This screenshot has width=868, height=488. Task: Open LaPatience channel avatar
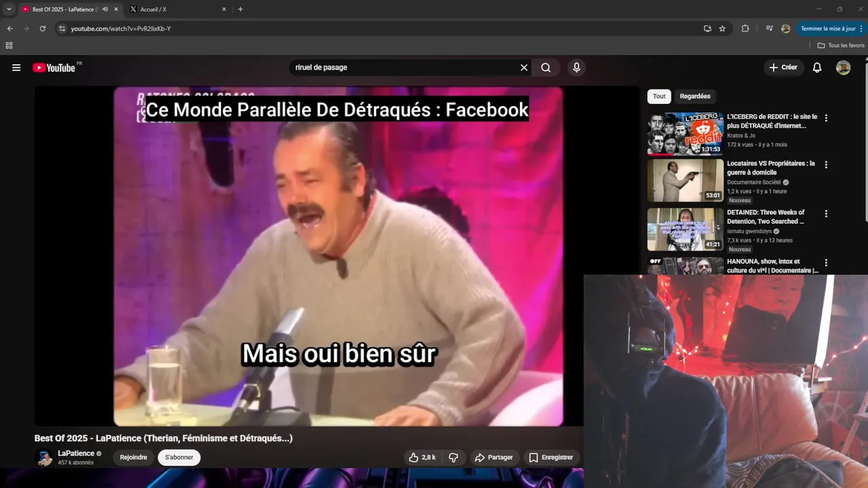[x=45, y=457]
